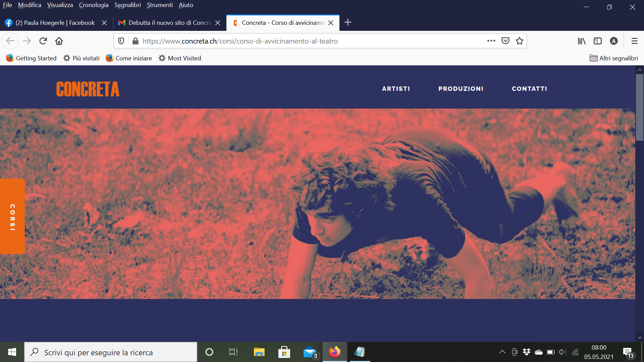Go to PRODUZIONI page
The height and width of the screenshot is (362, 644).
click(461, 89)
